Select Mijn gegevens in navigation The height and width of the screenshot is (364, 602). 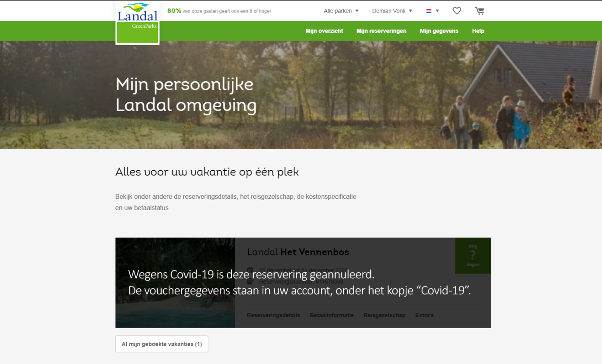point(439,31)
